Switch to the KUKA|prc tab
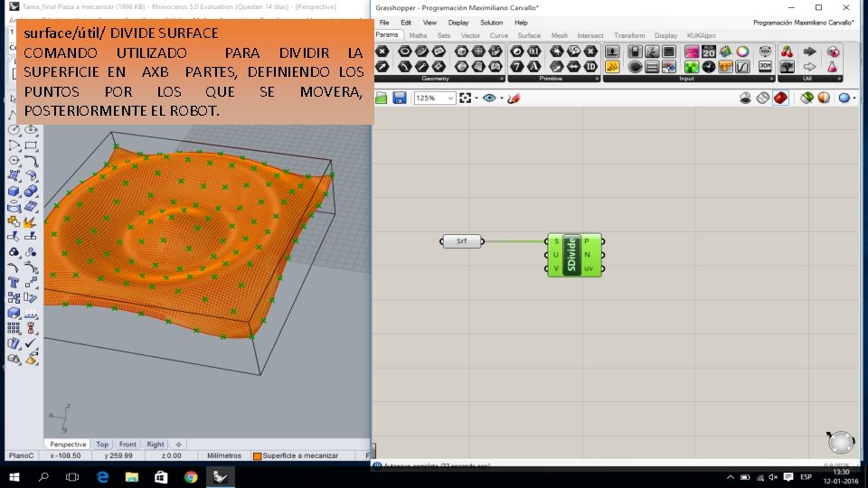This screenshot has height=488, width=868. pyautogui.click(x=702, y=35)
